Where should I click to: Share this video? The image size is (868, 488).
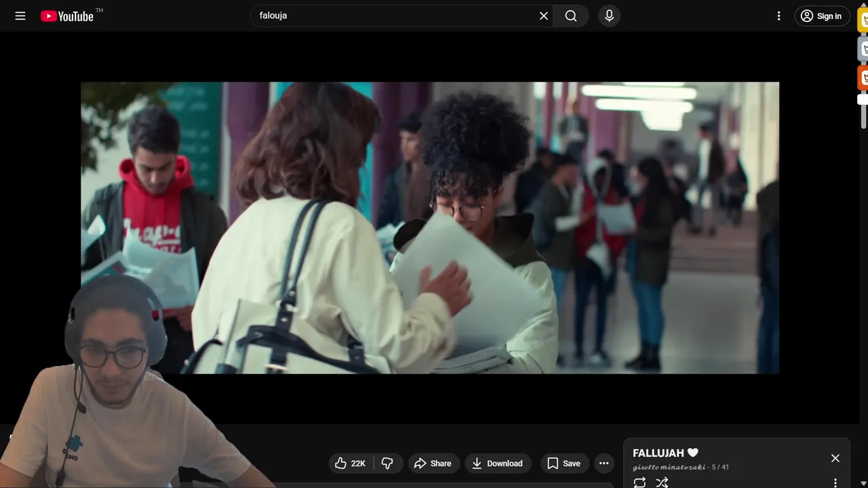tap(433, 464)
